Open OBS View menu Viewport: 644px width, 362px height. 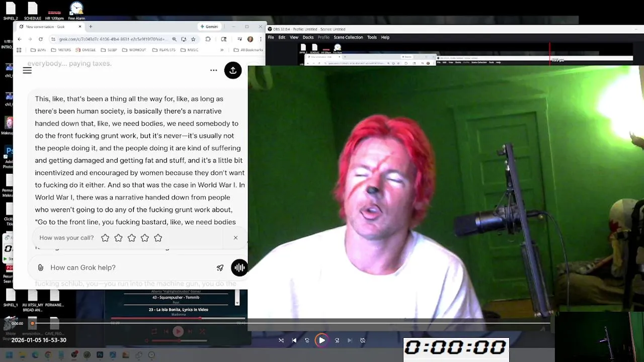(x=294, y=37)
